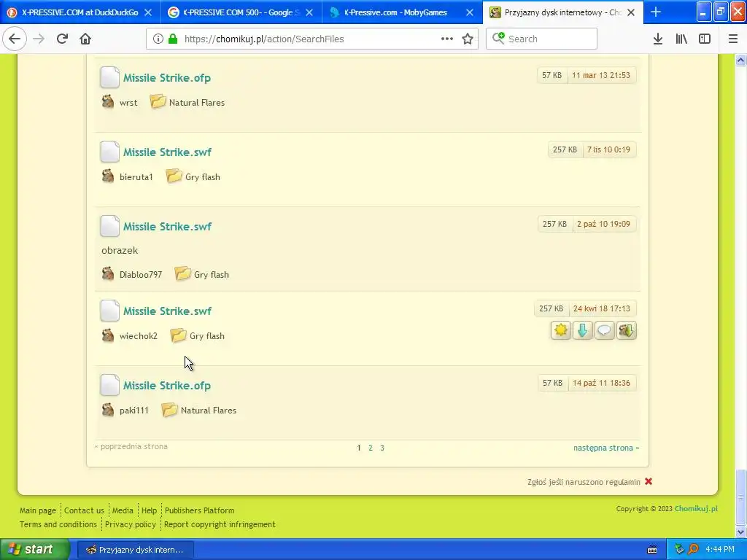Screen dimensions: 747x560
Task: Click the scrollbar up arrow
Action: point(741,60)
